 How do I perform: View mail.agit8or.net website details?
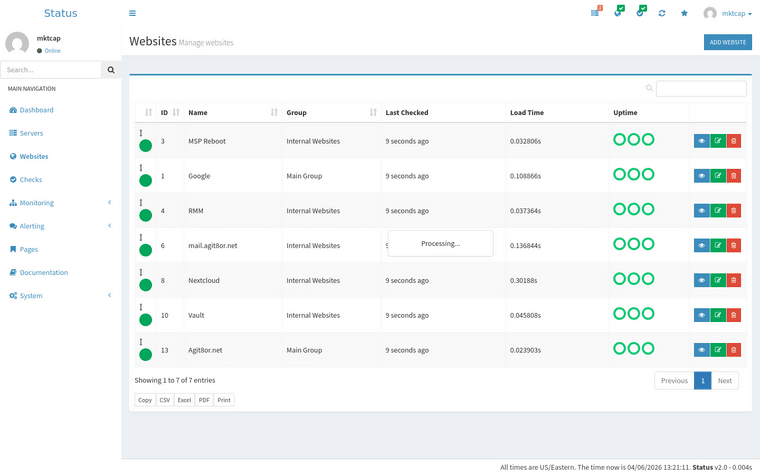click(701, 246)
